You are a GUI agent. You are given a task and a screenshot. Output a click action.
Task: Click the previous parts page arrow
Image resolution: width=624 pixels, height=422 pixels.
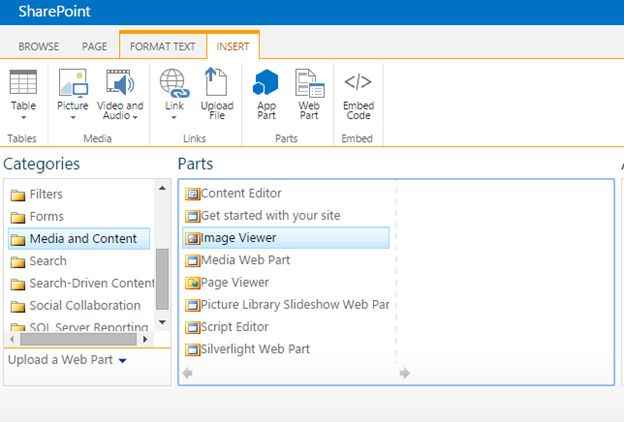(187, 373)
